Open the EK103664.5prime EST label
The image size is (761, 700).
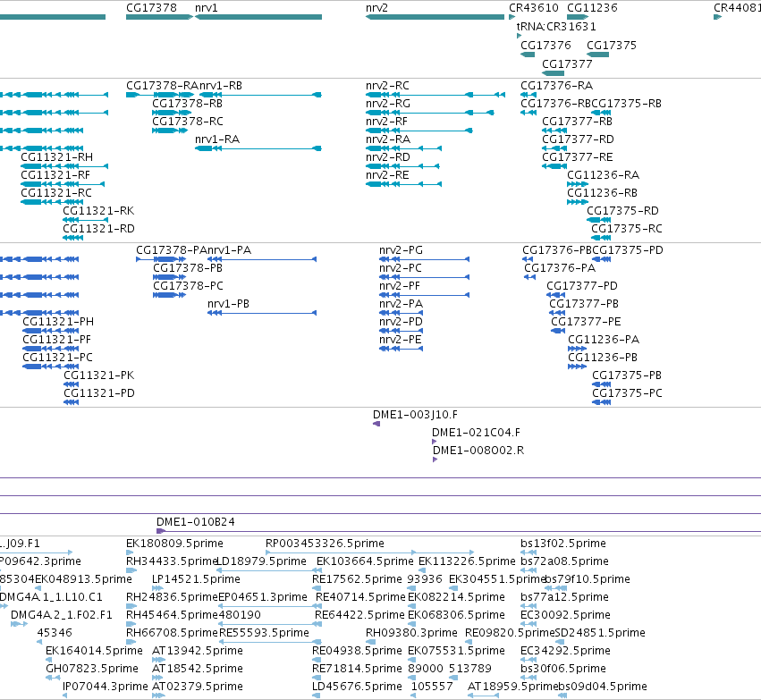pos(365,561)
